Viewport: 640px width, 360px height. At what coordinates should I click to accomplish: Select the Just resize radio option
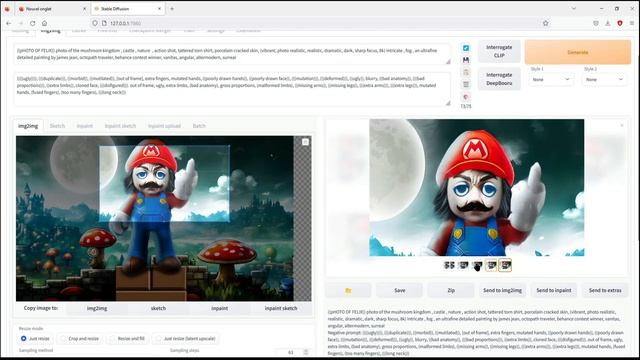[x=24, y=338]
